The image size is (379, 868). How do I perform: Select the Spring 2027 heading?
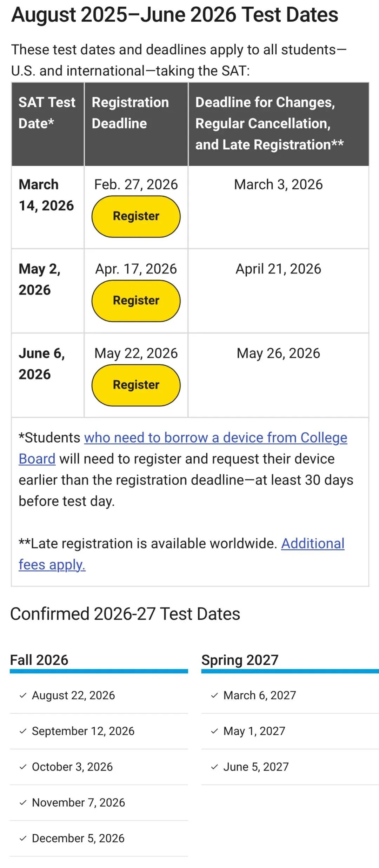tap(240, 660)
